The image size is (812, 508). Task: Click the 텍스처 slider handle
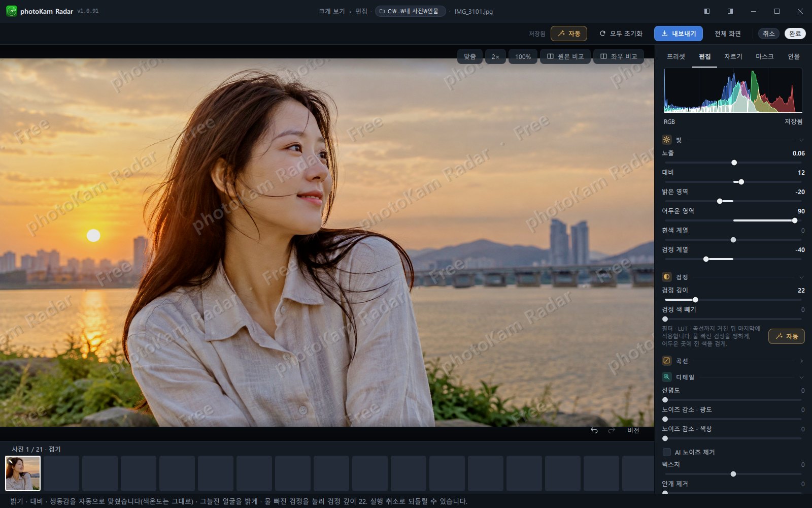click(x=733, y=474)
